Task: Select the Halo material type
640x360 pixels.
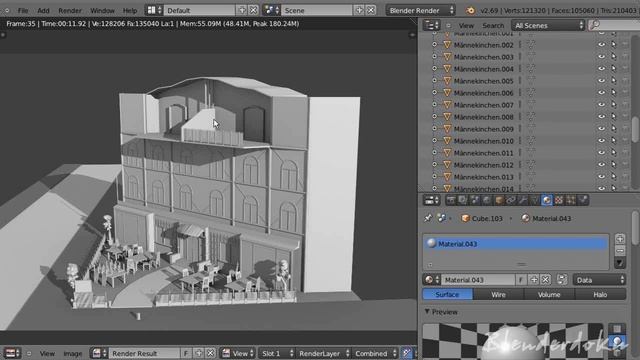Action: [x=600, y=294]
